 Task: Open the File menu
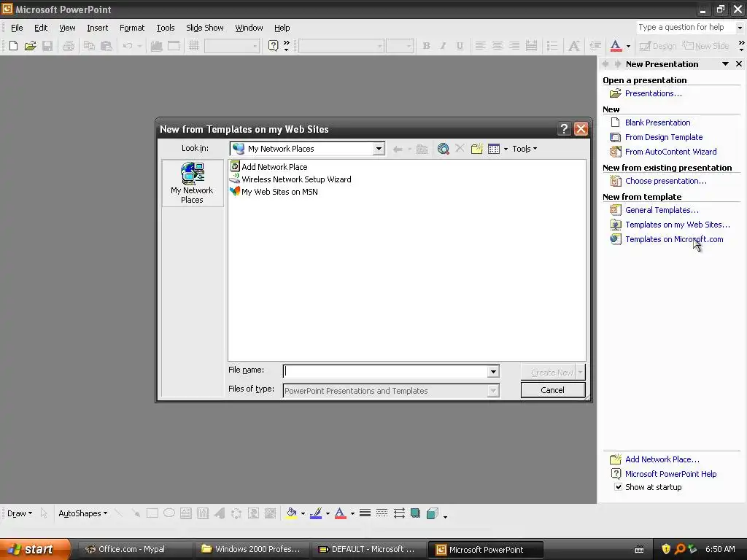(17, 28)
